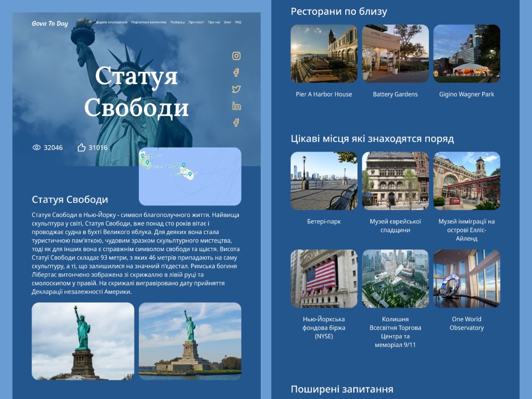Viewport: 532px width, 399px height.
Task: Open the Про нас menu item
Action: click(x=214, y=22)
